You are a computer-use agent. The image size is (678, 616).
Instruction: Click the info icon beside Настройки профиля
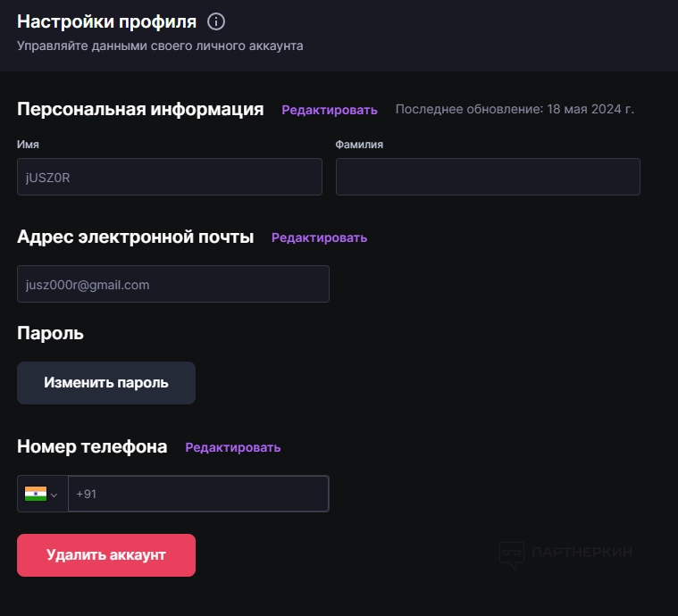point(215,21)
